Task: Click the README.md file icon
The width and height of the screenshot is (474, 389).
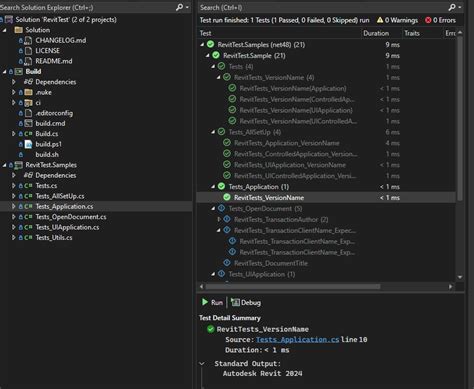Action: (29, 61)
